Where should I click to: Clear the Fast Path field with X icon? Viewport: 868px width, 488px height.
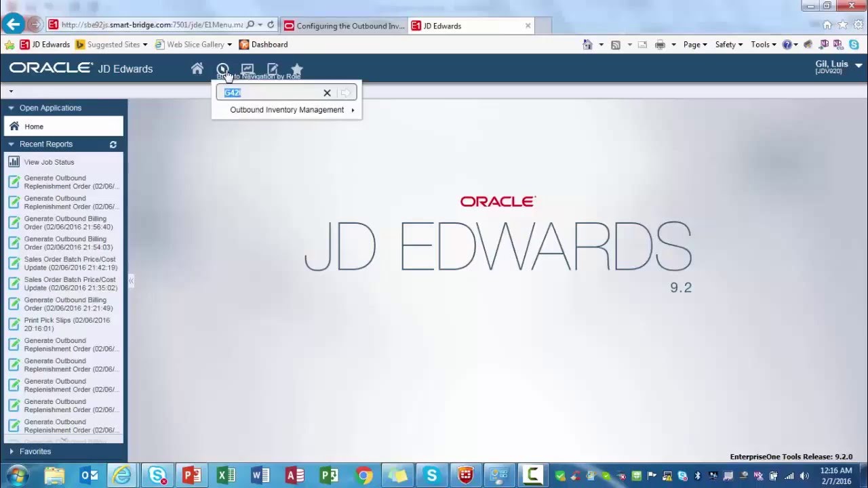click(327, 93)
